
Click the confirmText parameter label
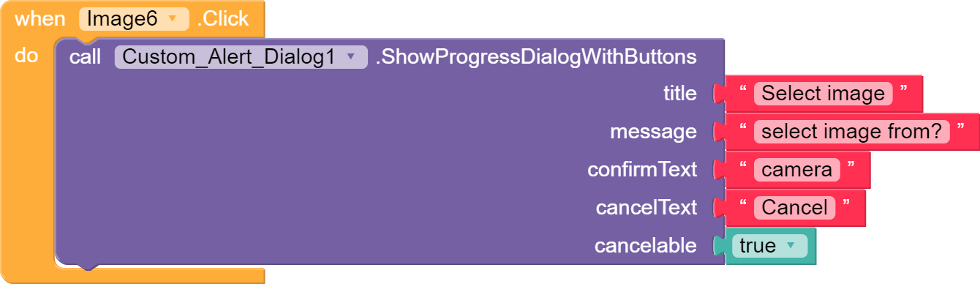642,170
